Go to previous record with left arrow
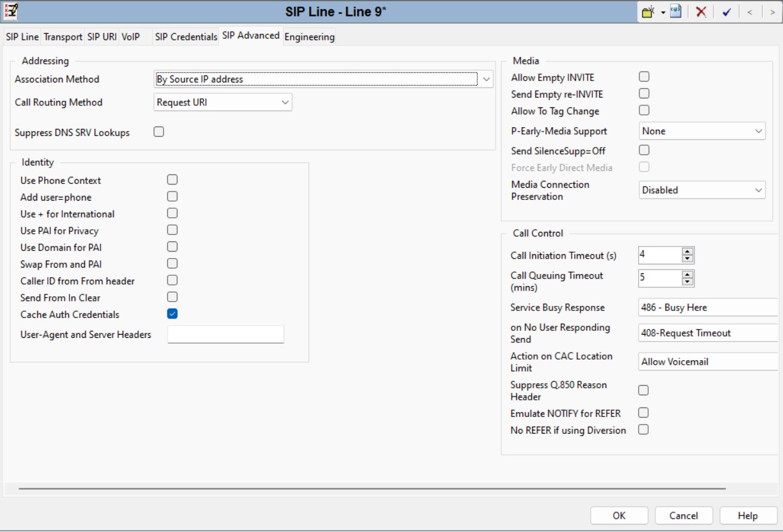 [x=750, y=12]
